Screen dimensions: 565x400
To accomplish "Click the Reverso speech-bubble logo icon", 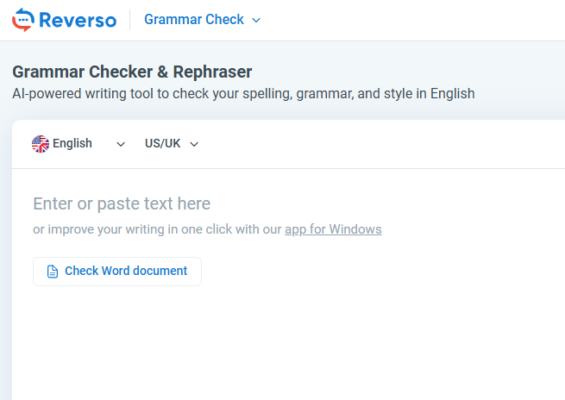I will 23,20.
